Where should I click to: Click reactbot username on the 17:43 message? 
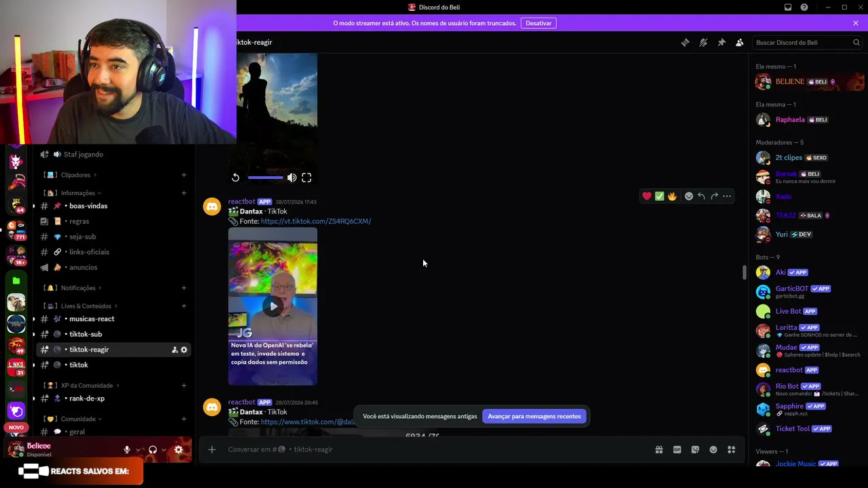pyautogui.click(x=241, y=201)
